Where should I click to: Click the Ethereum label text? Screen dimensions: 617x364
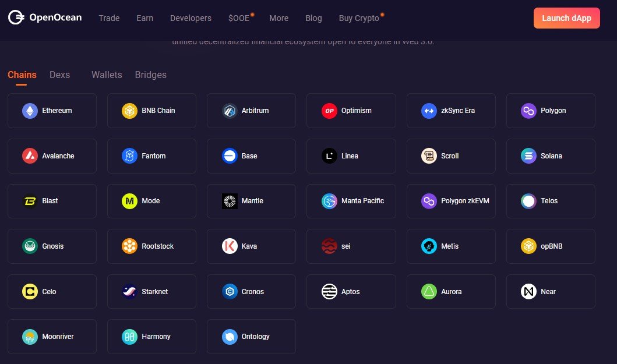(x=57, y=111)
